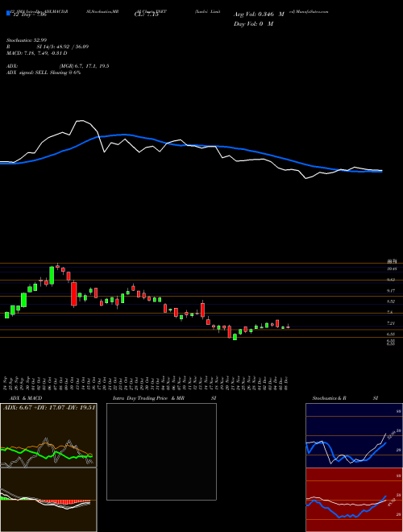Select the Day Vol: 0 M text
Viewport: 403px width, 532px height.
tap(253, 23)
